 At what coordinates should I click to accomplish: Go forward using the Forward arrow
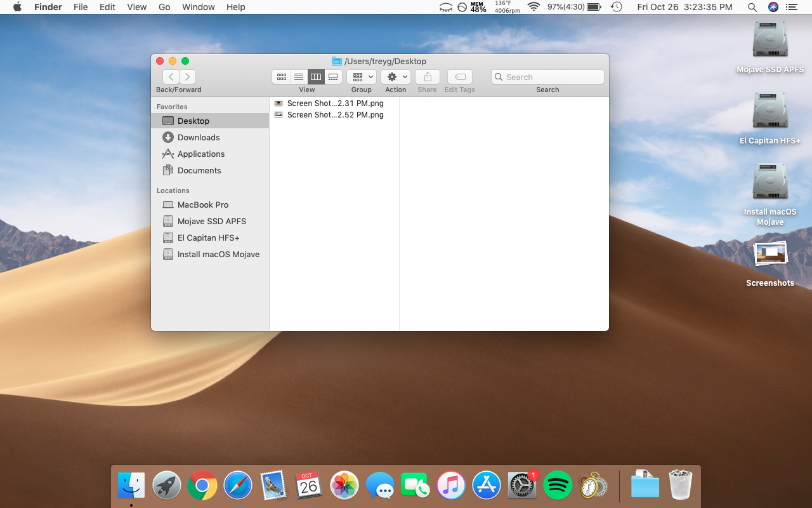tap(187, 77)
